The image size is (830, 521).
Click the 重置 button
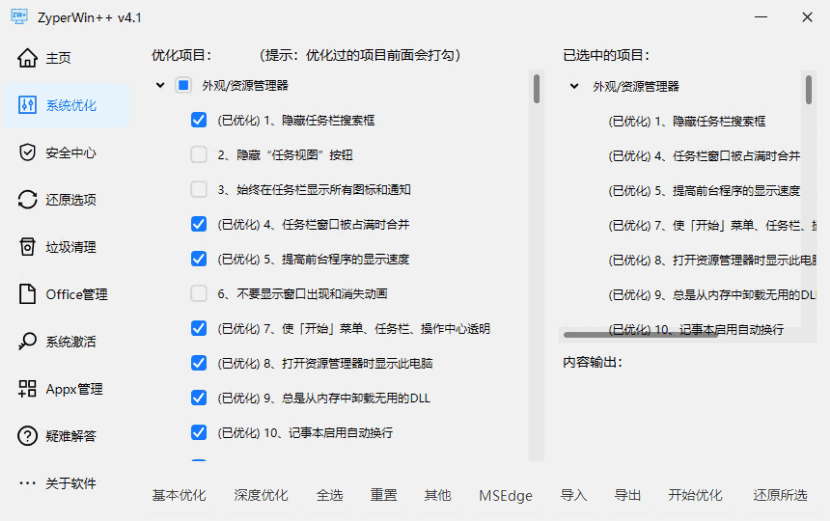click(x=384, y=496)
